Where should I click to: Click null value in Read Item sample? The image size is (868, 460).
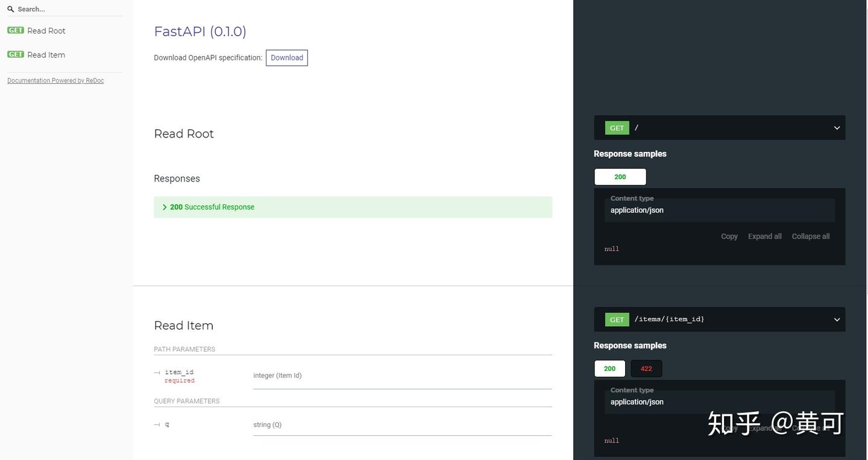pos(612,441)
